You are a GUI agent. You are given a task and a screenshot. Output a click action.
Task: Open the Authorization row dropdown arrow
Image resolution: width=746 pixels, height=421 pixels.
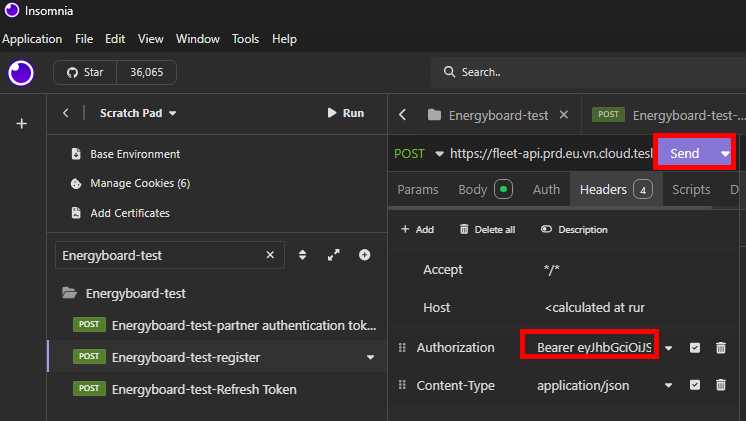(x=668, y=348)
